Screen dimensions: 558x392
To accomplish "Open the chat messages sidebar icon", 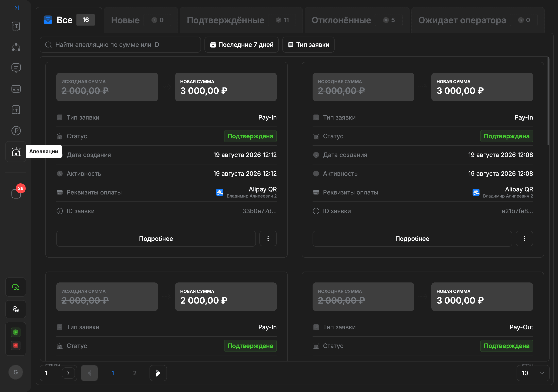I will click(x=16, y=68).
